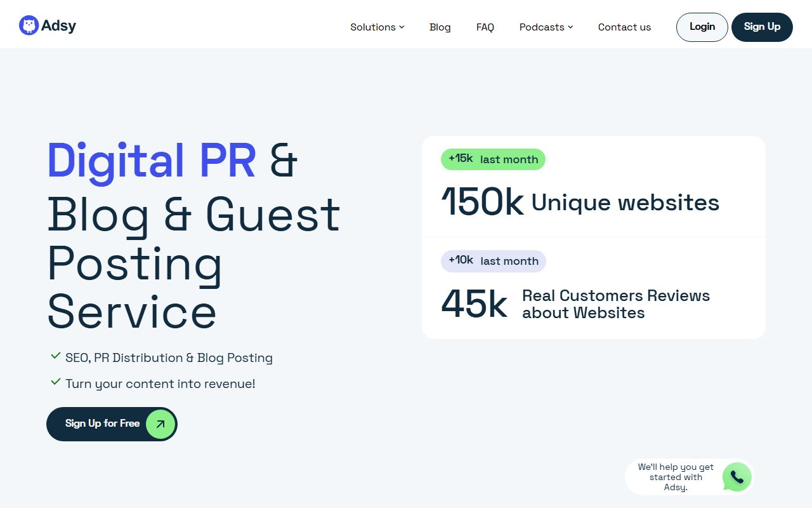Click the Adsy owl logo icon
This screenshot has width=812, height=508.
29,25
